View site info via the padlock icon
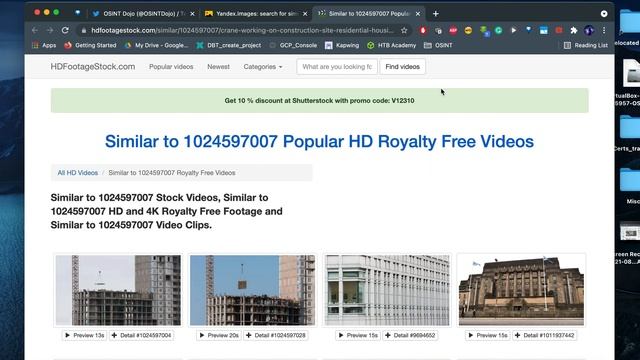Viewport: 640px width, 360px height. pyautogui.click(x=84, y=30)
